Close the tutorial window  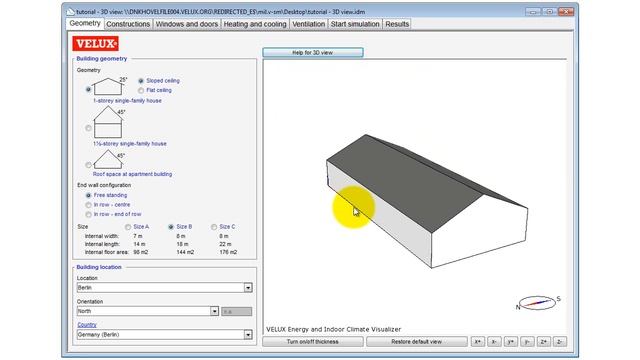566,12
